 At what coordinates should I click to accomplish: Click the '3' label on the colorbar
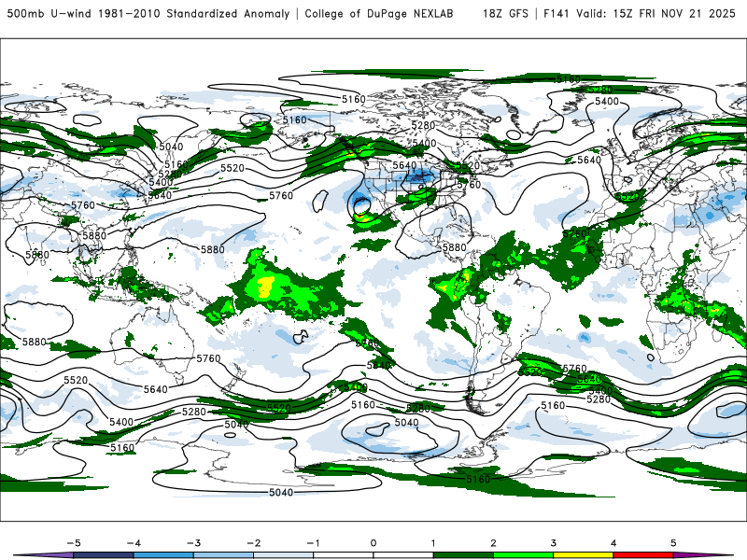[x=553, y=543]
